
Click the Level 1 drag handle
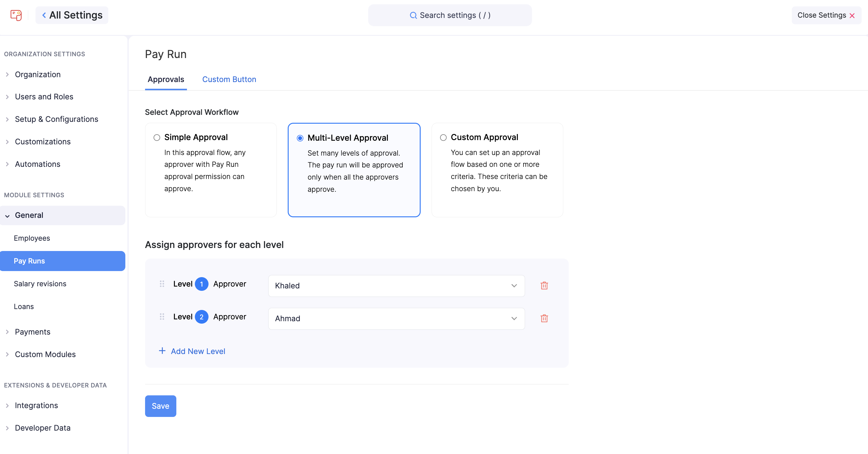point(162,284)
